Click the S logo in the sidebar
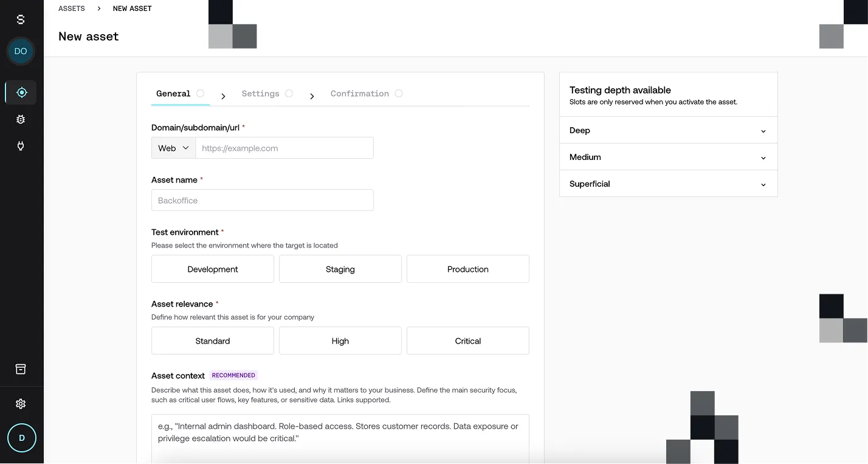The height and width of the screenshot is (464, 868). click(x=21, y=19)
